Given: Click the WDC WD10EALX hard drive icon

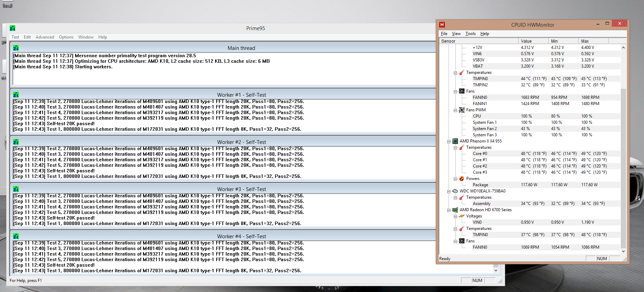Looking at the screenshot, I should coord(455,191).
